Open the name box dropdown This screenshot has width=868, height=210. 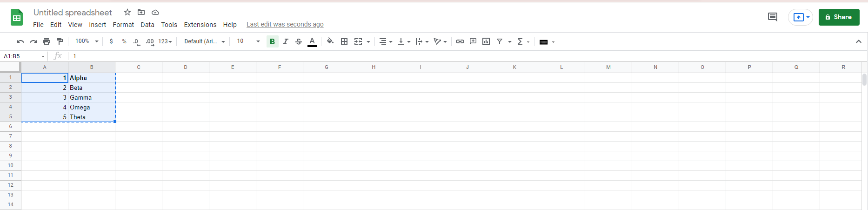(43, 56)
